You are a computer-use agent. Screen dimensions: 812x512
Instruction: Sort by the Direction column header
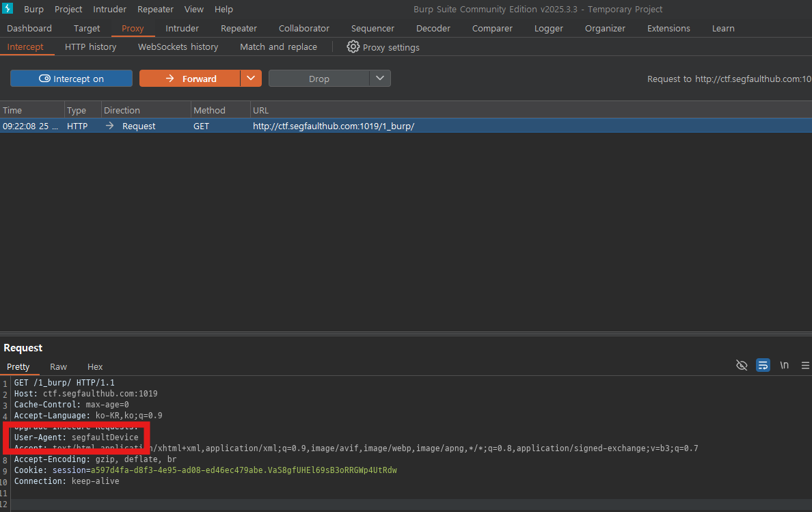146,110
